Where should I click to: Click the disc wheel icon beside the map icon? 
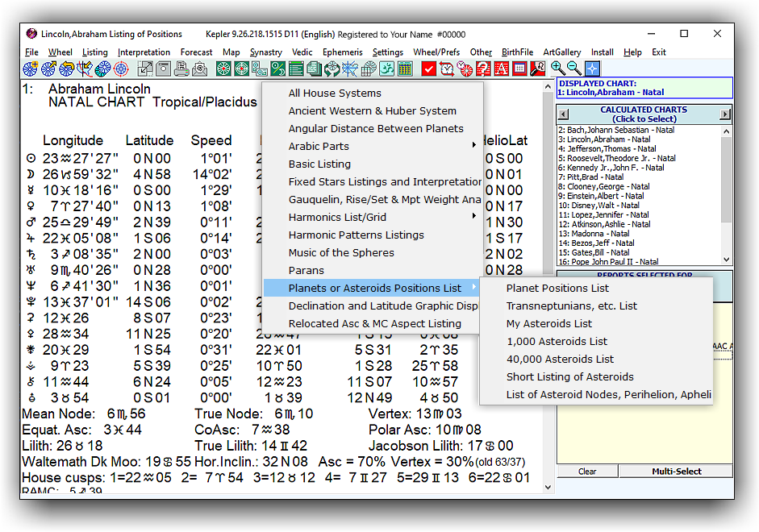[102, 69]
